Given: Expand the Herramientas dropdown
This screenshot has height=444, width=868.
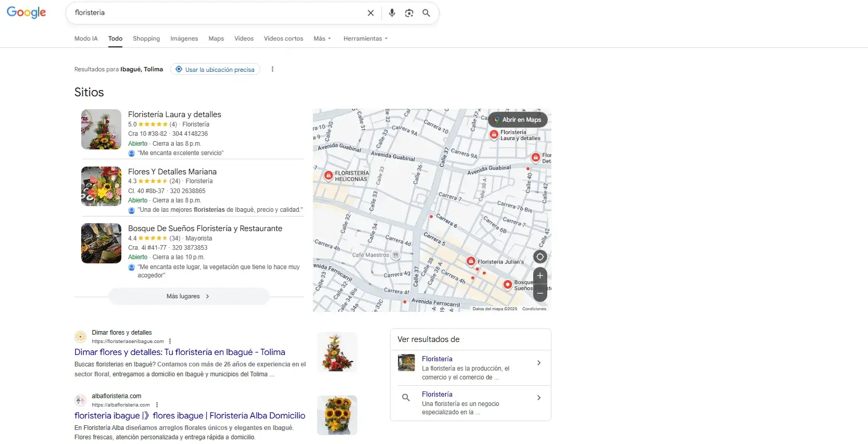Looking at the screenshot, I should (x=366, y=39).
